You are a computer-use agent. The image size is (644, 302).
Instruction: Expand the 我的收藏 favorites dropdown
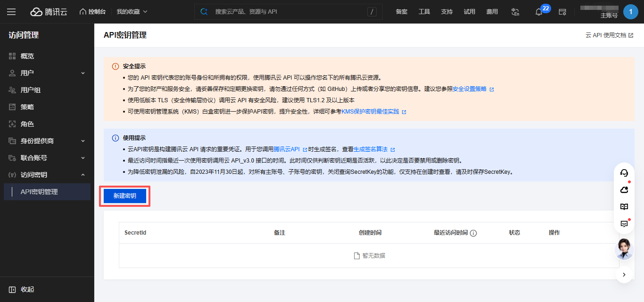click(x=132, y=12)
